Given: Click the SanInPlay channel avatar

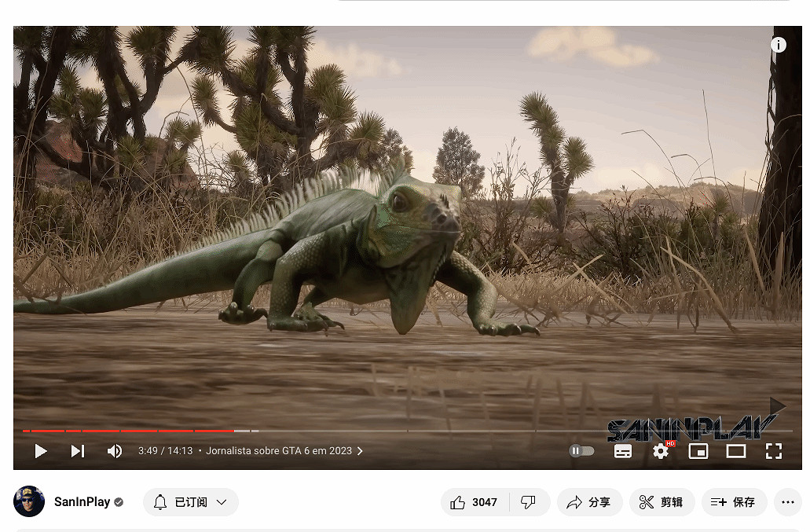Looking at the screenshot, I should 29,501.
